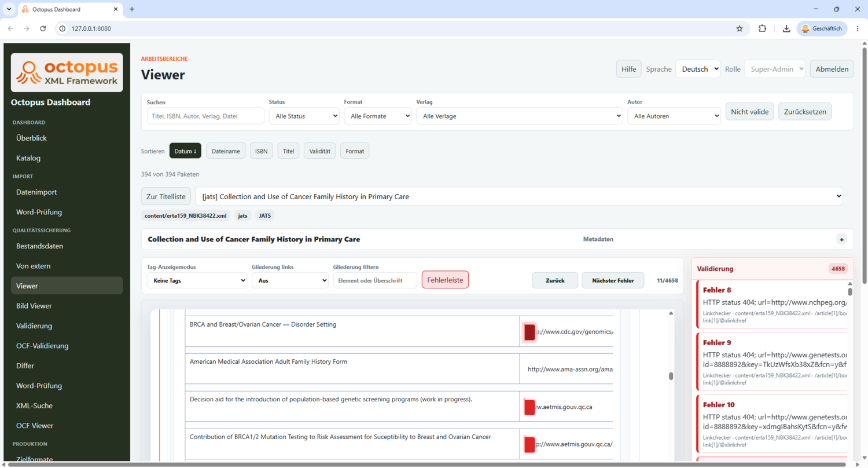Viewport: 868px width, 468px height.
Task: Open Katalog in the sidebar
Action: (x=67, y=158)
